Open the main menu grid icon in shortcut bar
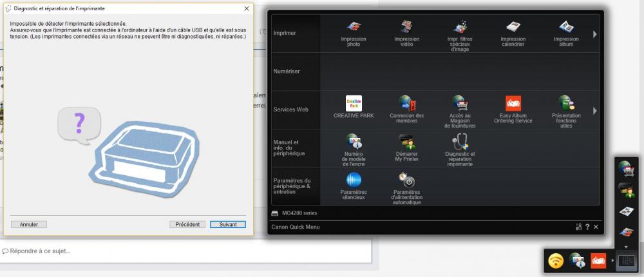 627,260
